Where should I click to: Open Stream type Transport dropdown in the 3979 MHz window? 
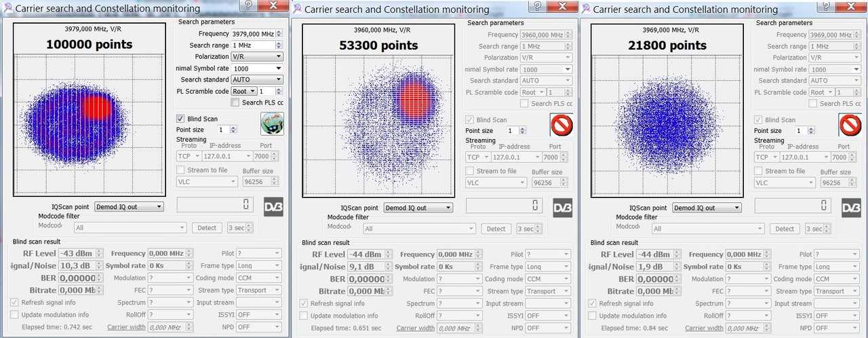click(x=258, y=290)
